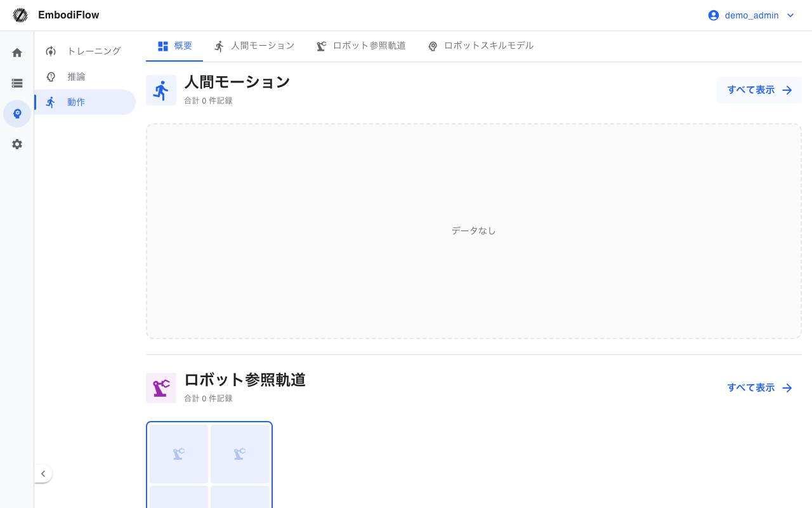Open the robot trajectory thumbnail card
This screenshot has height=508, width=812.
209,465
